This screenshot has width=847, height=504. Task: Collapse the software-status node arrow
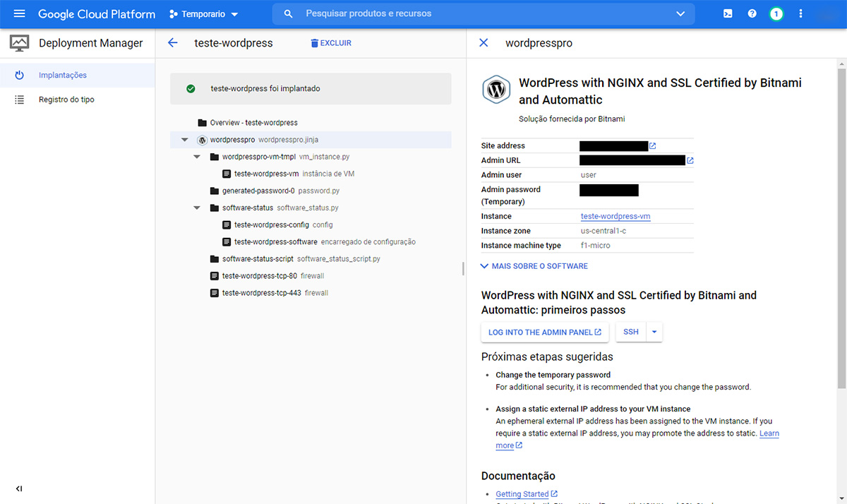point(197,208)
